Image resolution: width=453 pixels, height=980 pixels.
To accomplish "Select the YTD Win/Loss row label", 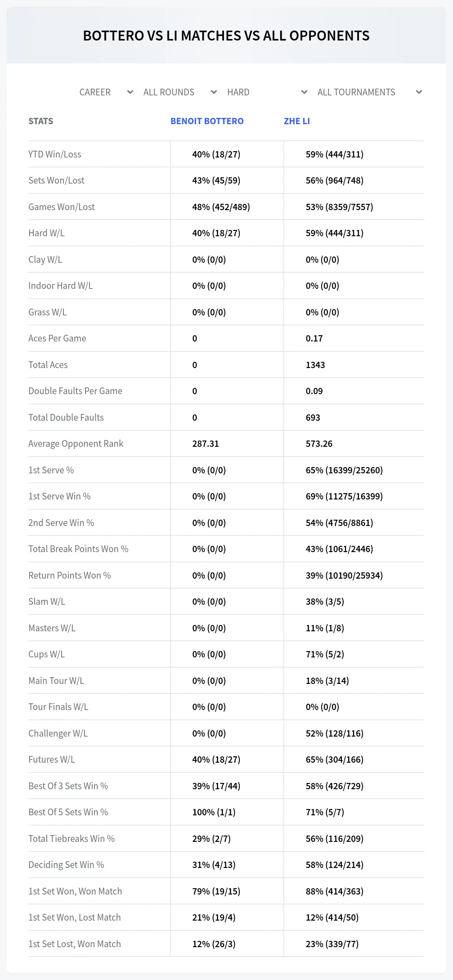I will pyautogui.click(x=55, y=154).
